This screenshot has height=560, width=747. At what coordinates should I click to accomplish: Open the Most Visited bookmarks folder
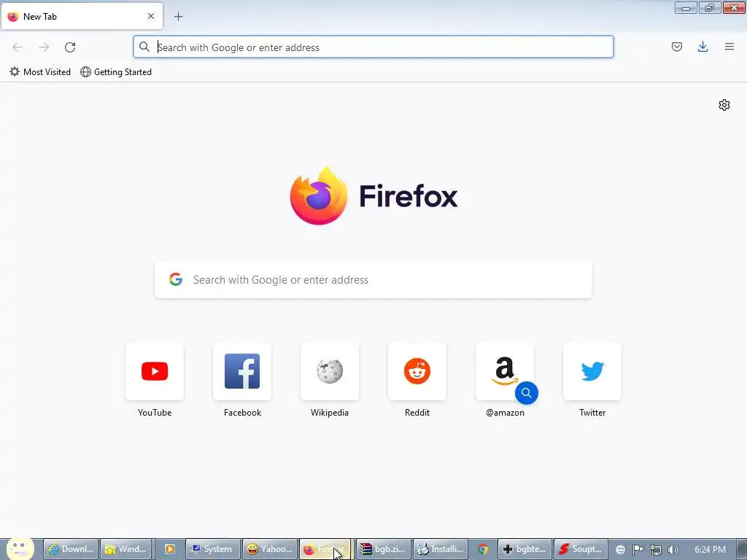[x=40, y=72]
